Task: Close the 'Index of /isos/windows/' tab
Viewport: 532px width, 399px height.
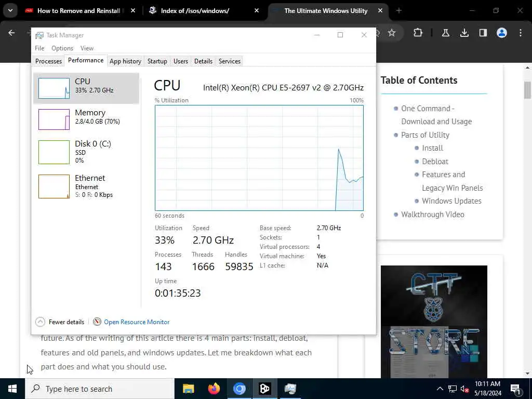Action: [x=257, y=11]
